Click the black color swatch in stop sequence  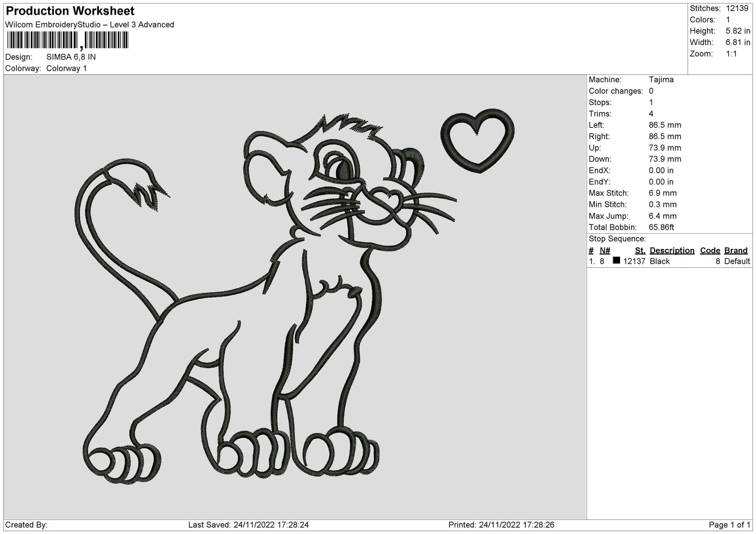616,260
